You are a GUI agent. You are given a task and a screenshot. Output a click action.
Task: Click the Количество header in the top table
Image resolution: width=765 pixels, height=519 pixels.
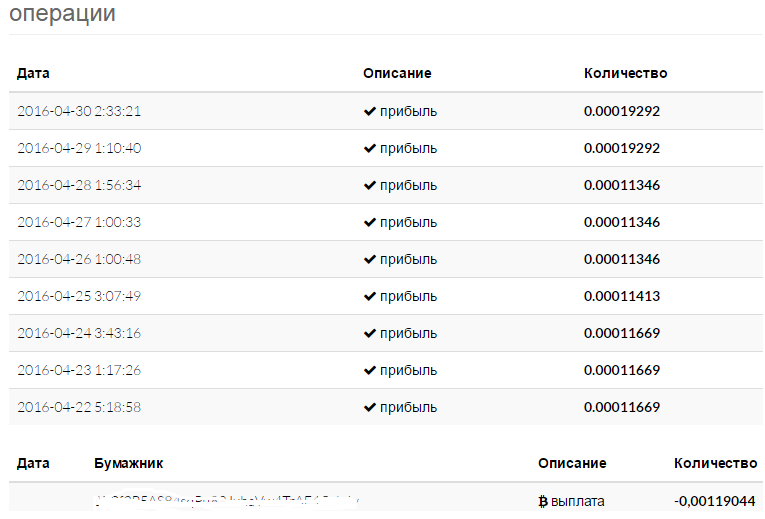625,73
